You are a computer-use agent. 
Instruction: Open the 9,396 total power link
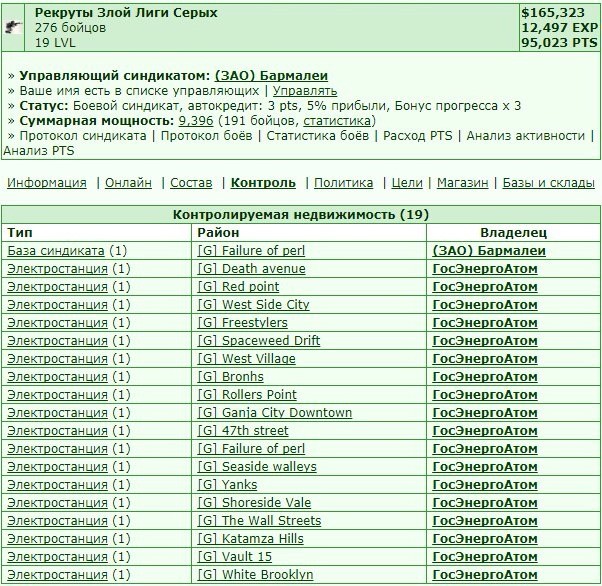[x=196, y=121]
